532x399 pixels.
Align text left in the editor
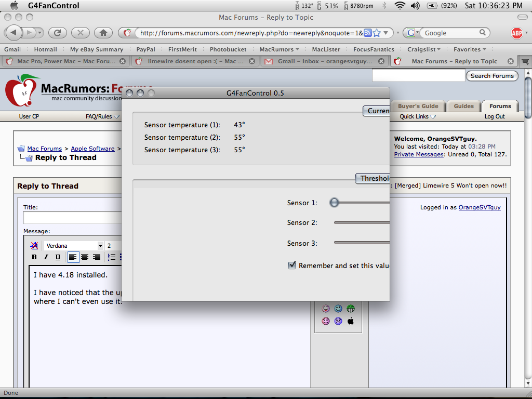(73, 257)
